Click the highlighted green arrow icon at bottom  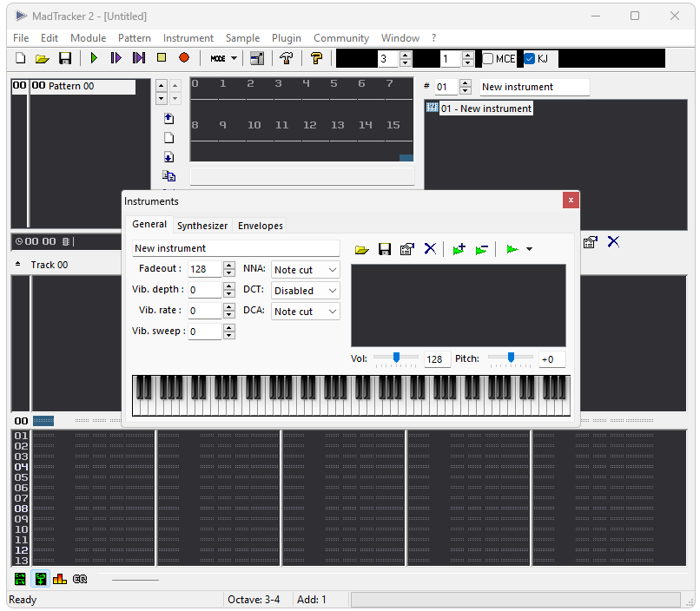point(41,579)
